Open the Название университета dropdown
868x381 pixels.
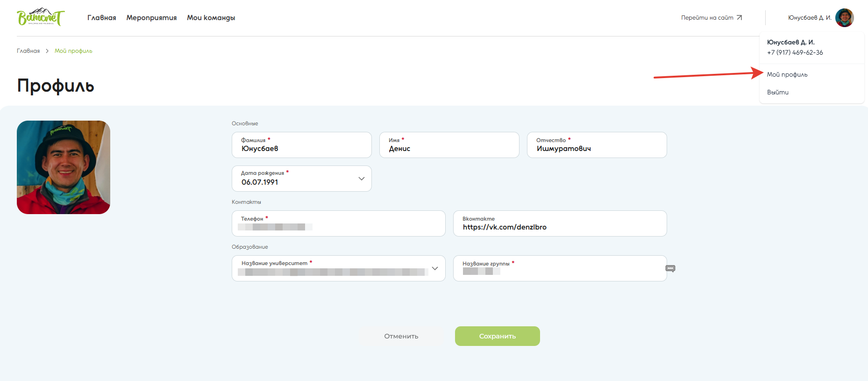(x=339, y=268)
